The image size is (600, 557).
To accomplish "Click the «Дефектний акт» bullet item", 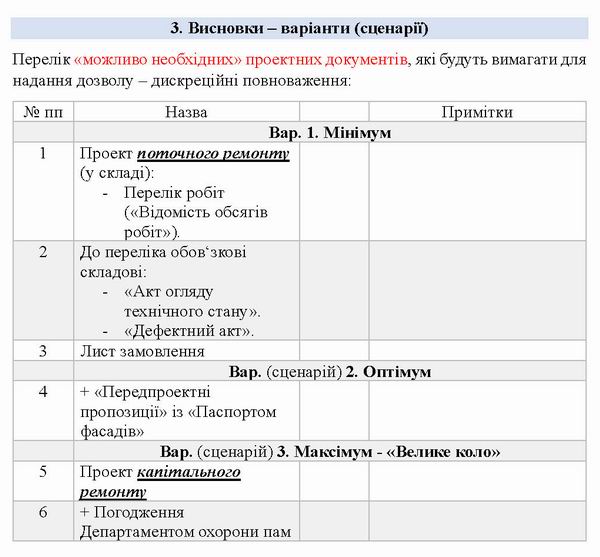I will point(189,331).
